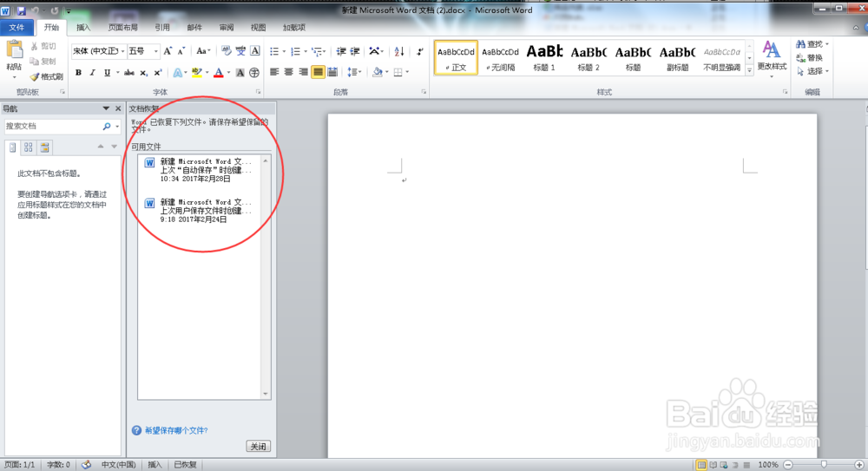This screenshot has height=471, width=868.
Task: Apply red font color
Action: (x=219, y=73)
